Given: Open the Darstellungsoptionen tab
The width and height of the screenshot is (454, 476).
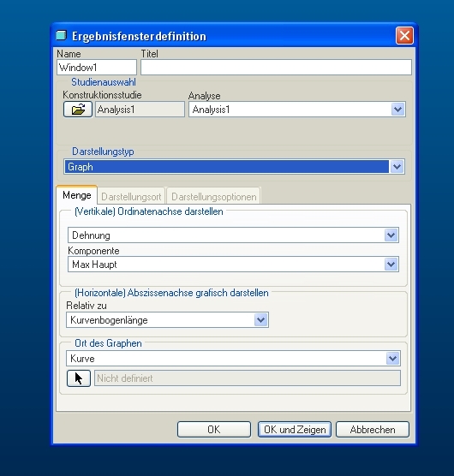Looking at the screenshot, I should tap(214, 197).
